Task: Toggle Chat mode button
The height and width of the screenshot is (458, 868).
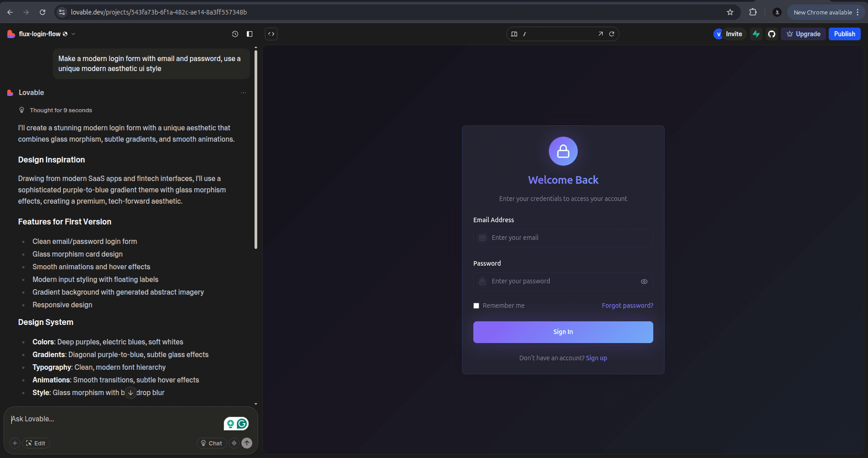Action: point(211,443)
